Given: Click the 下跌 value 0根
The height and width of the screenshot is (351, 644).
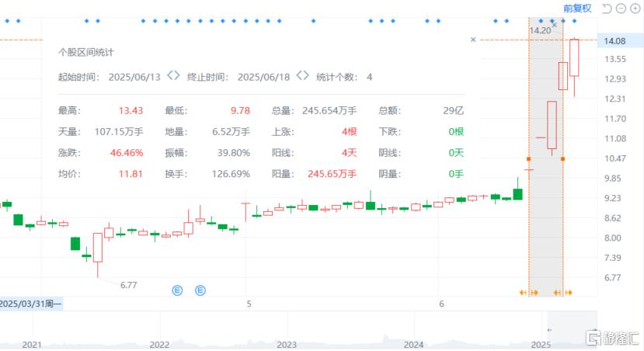Looking at the screenshot, I should click(x=456, y=132).
